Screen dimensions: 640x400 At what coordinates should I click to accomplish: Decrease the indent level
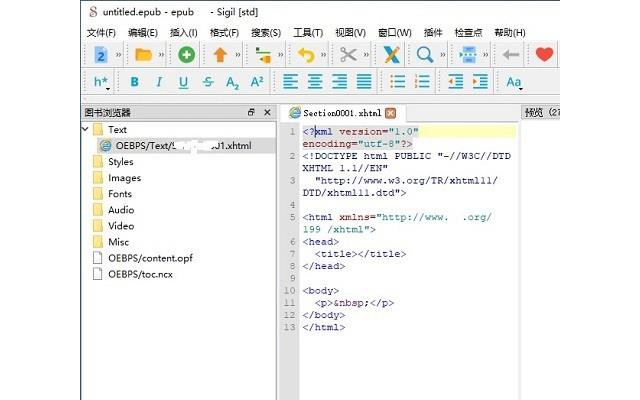(x=456, y=82)
